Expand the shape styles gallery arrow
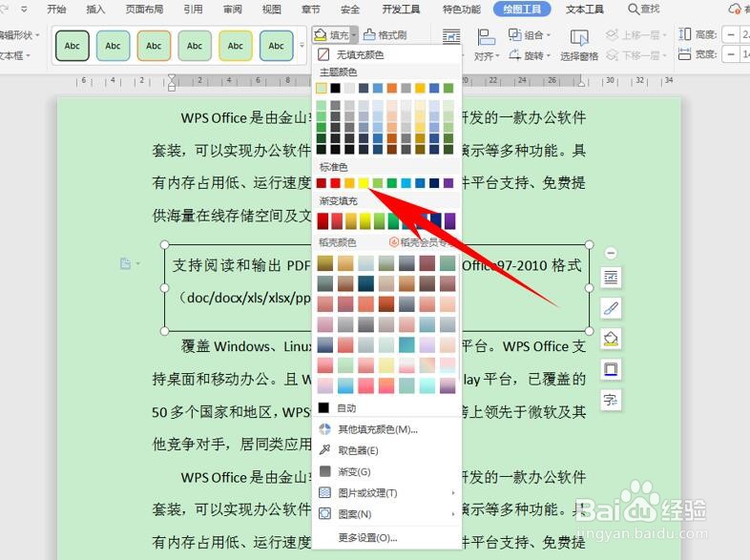The image size is (750, 560). click(302, 46)
